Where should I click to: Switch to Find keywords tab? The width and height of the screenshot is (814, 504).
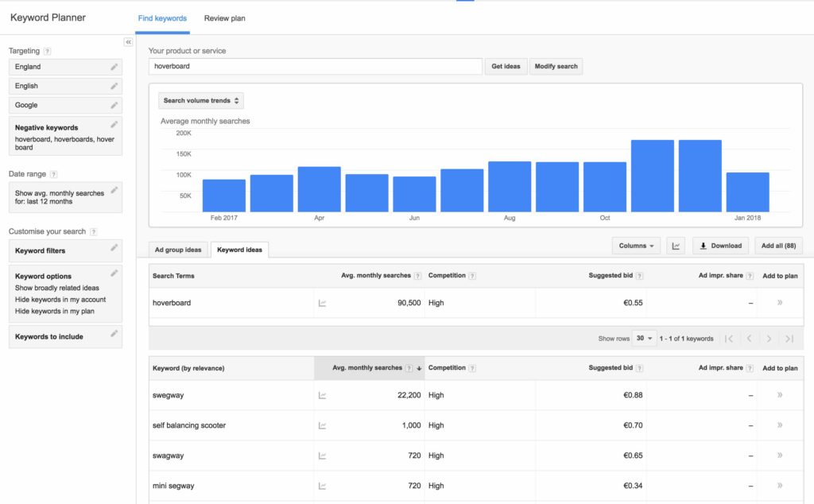coord(162,18)
